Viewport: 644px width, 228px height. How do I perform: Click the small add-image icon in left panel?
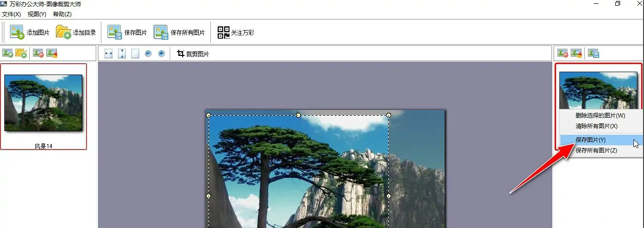click(8, 54)
